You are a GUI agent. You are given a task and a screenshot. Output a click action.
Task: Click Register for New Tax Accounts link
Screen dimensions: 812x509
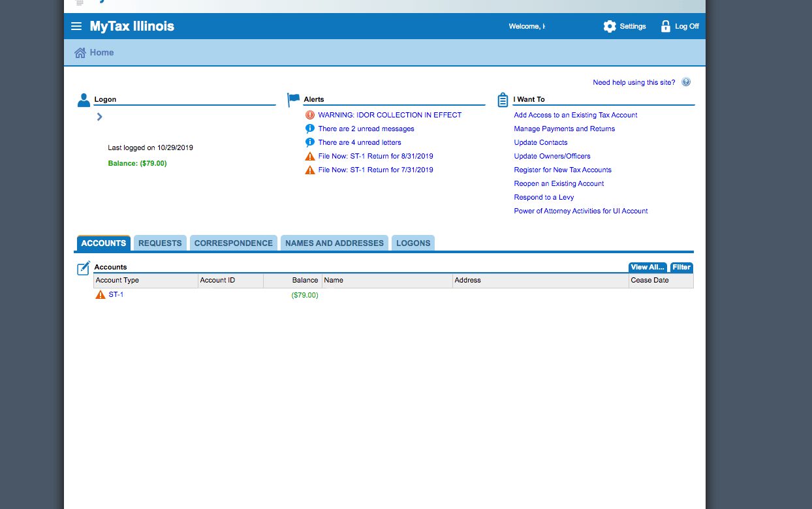tap(563, 170)
